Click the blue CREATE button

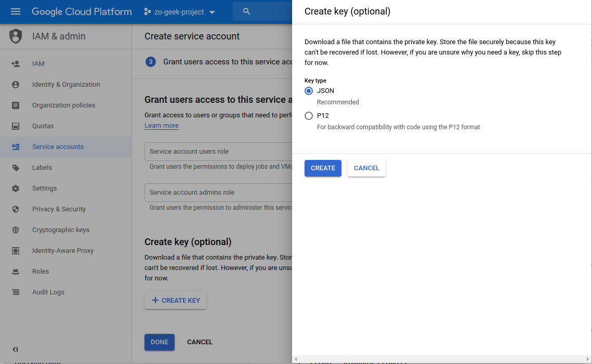click(323, 168)
